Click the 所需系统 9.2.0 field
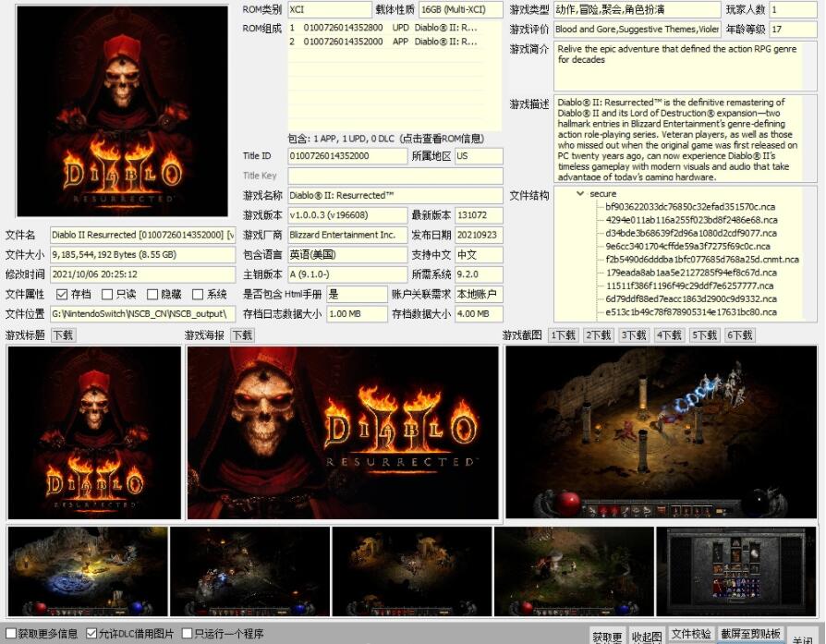The image size is (826, 644). pos(479,274)
